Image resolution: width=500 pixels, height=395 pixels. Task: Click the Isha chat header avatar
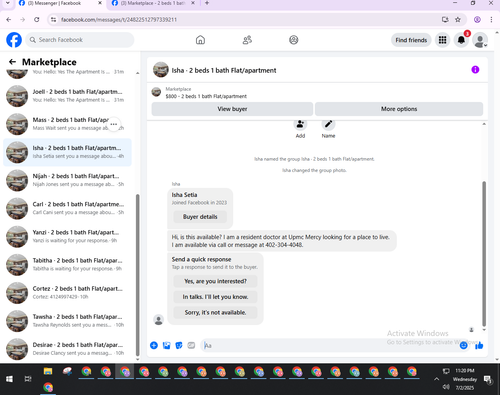[161, 70]
